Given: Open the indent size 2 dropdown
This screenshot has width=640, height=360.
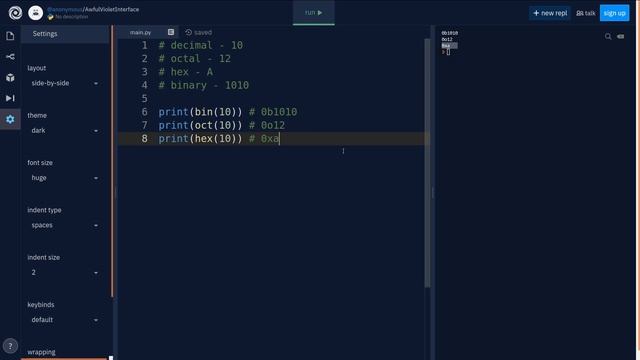Looking at the screenshot, I should coord(64,273).
